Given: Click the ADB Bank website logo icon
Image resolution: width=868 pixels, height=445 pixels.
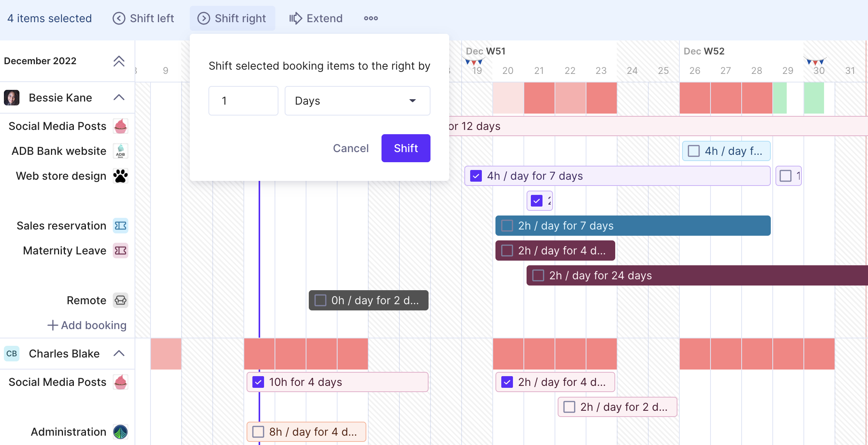Looking at the screenshot, I should point(121,151).
